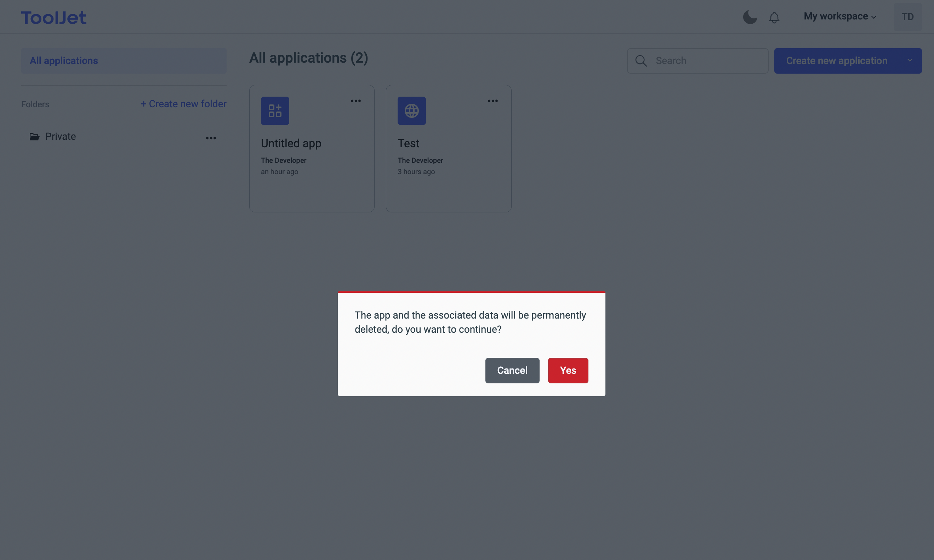934x560 pixels.
Task: Cancel the delete confirmation dialog
Action: 512,370
